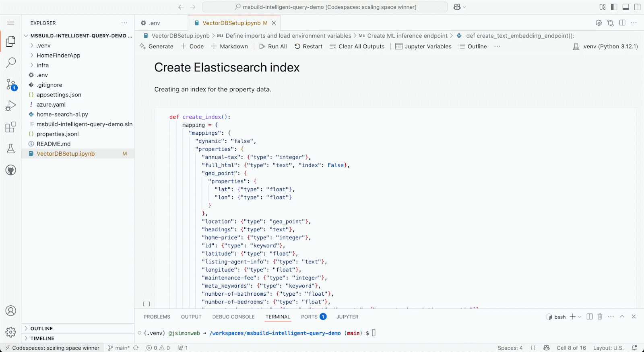Click Run All in notebook toolbar
Screen dimensions: 644x352
click(x=273, y=47)
